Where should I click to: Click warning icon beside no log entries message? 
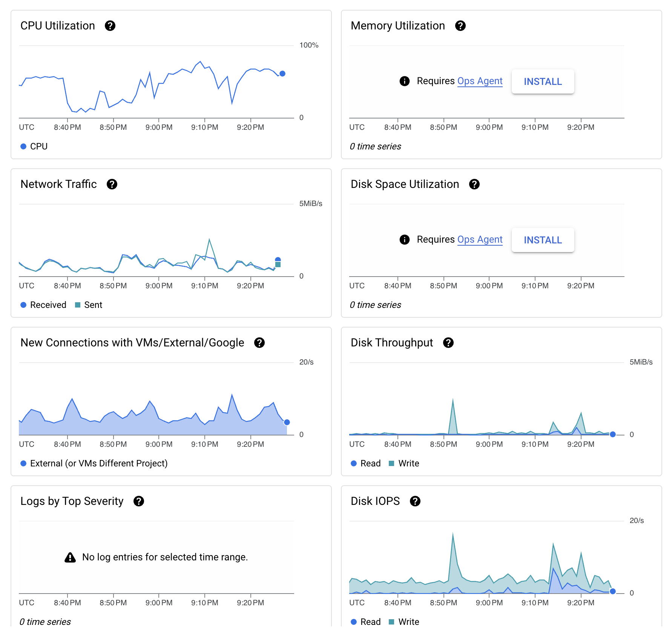(70, 557)
